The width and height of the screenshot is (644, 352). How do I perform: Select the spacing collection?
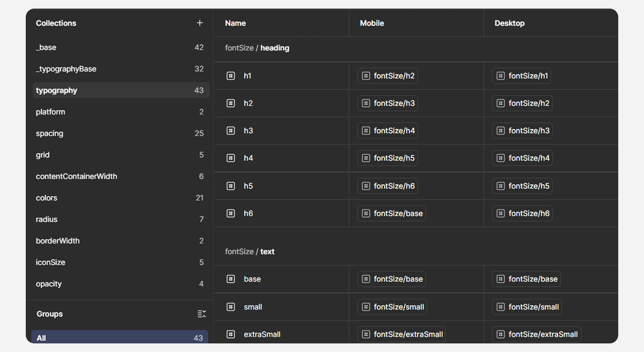pyautogui.click(x=121, y=133)
